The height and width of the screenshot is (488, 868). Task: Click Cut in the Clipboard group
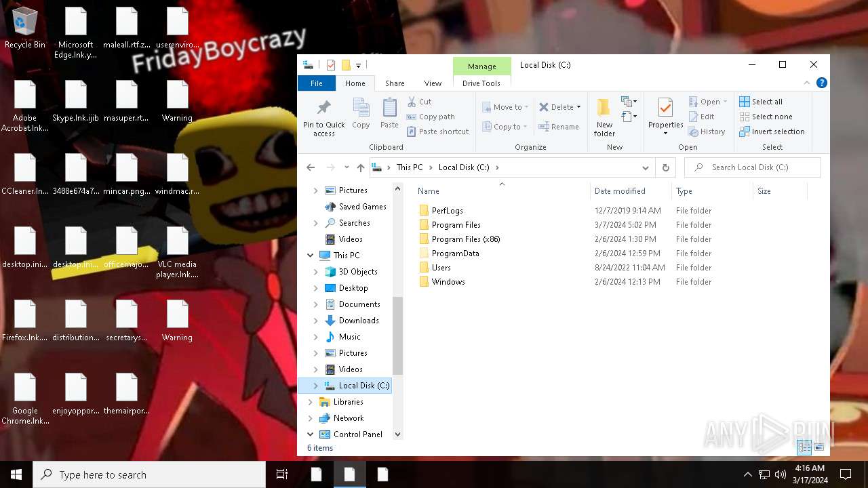click(x=419, y=102)
